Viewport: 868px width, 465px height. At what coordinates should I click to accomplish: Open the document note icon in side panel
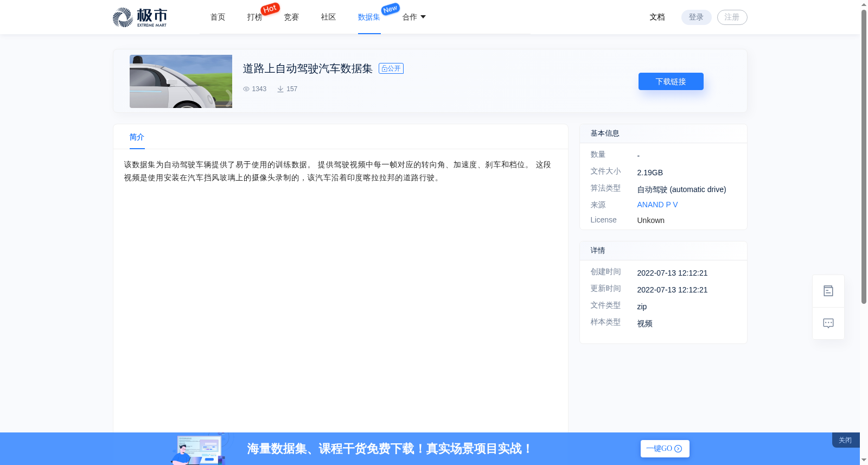pyautogui.click(x=828, y=291)
